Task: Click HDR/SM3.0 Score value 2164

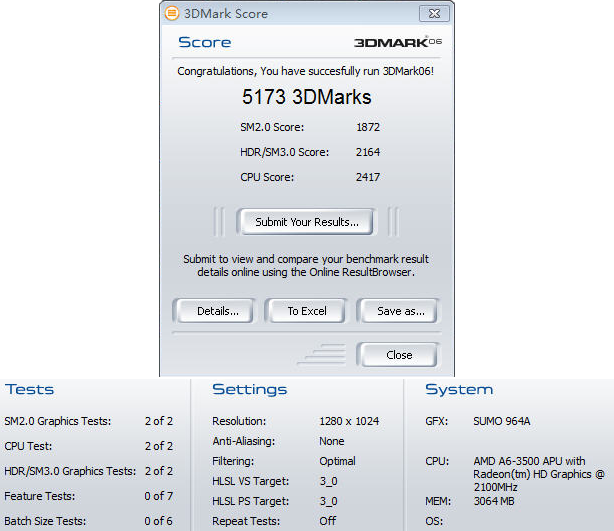Action: 368,152
